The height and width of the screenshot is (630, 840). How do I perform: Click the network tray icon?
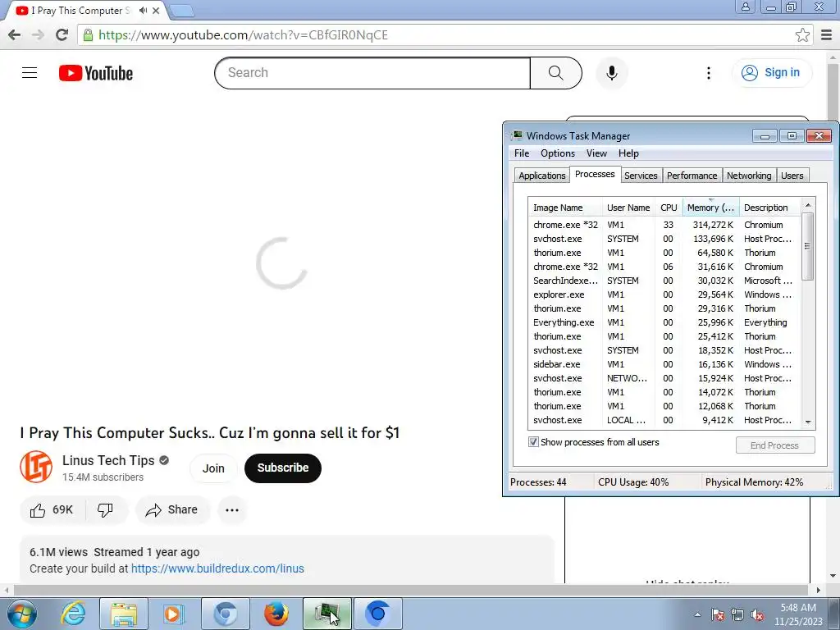click(737, 615)
